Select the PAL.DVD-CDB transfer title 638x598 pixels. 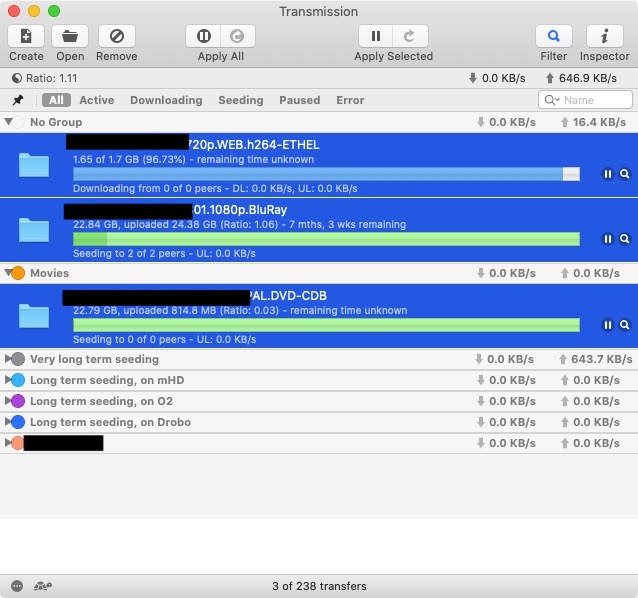[x=287, y=296]
